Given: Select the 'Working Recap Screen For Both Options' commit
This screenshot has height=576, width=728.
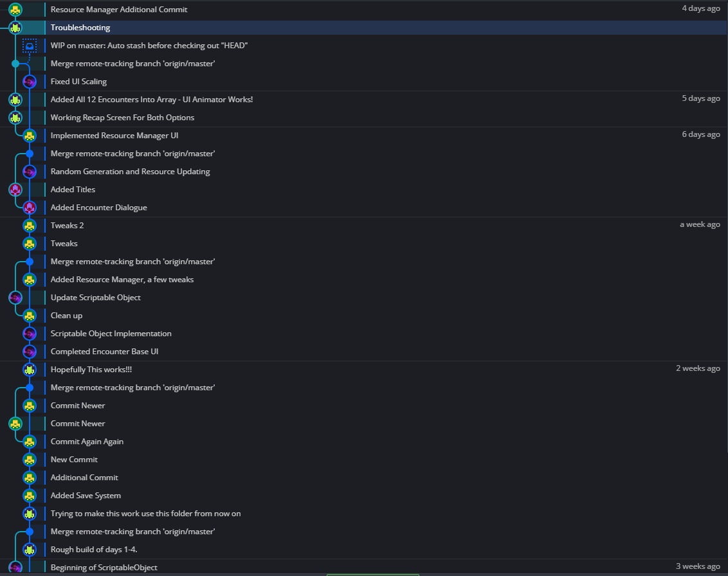Looking at the screenshot, I should click(x=122, y=118).
